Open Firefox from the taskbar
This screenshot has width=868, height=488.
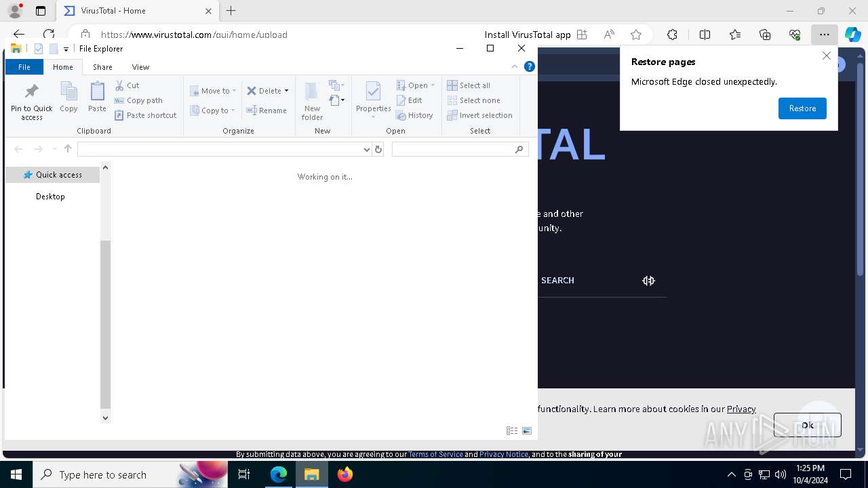click(345, 474)
